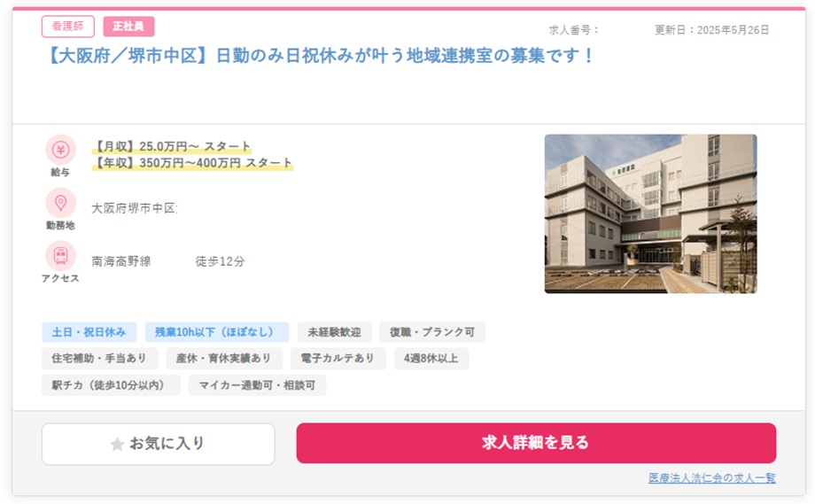Click the 残業10h以下 tag

click(x=217, y=332)
